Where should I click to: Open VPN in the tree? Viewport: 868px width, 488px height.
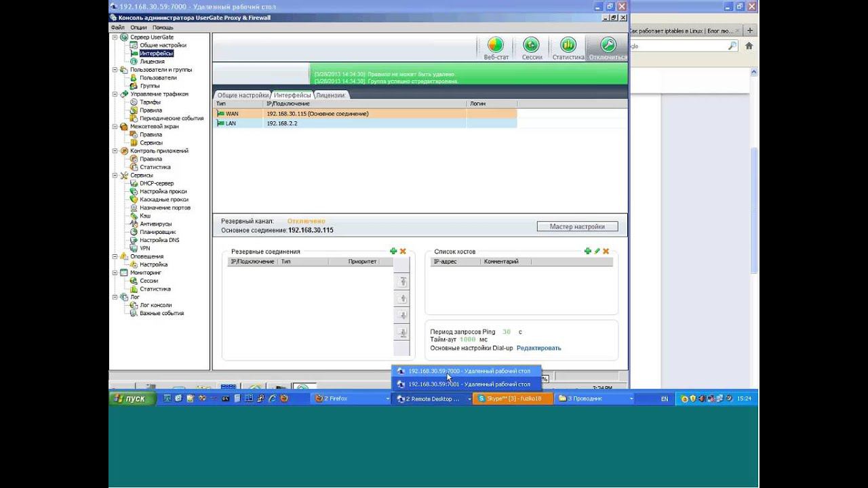144,248
